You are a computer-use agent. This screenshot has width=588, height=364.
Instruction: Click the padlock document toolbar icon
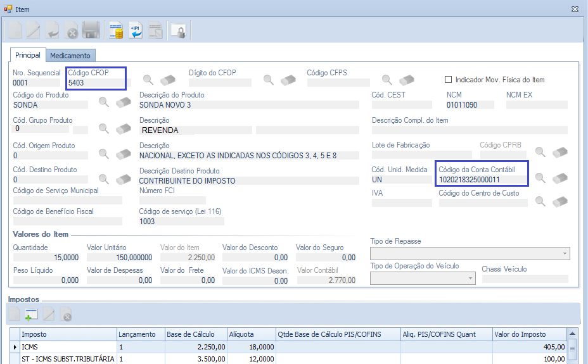(x=179, y=30)
